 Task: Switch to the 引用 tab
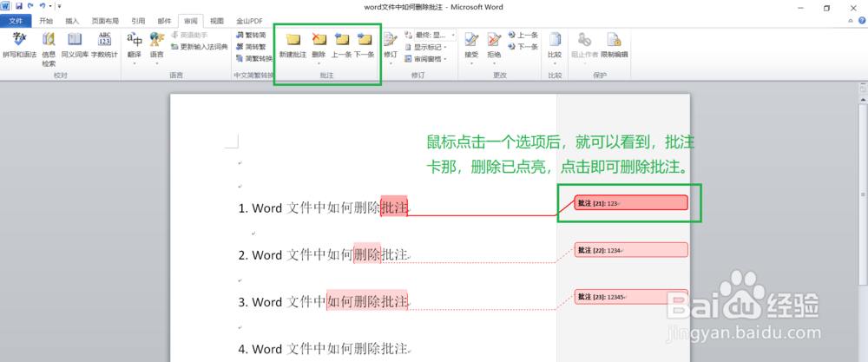tap(138, 21)
